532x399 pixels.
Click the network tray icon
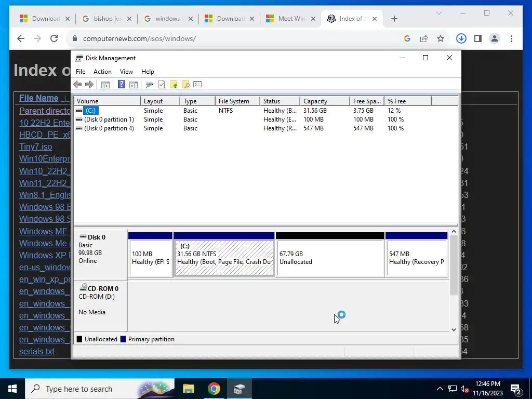tap(453, 389)
